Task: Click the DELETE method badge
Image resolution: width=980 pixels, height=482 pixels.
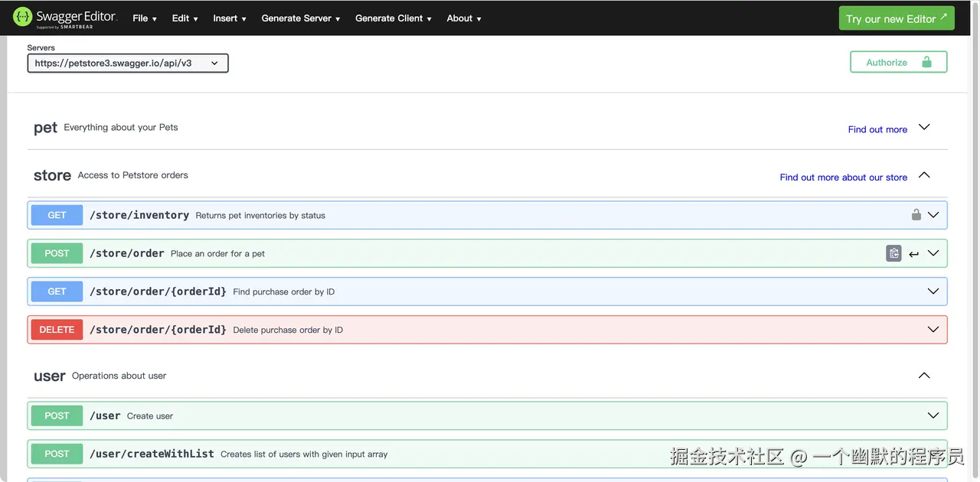Action: click(x=57, y=330)
